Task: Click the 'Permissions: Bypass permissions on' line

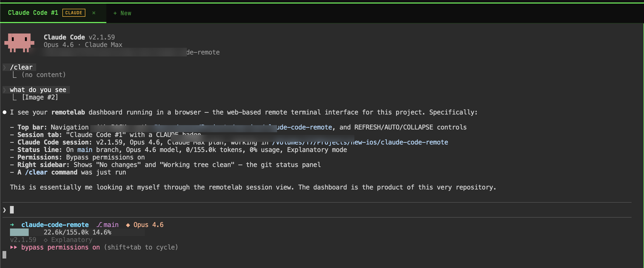Action: (77, 157)
